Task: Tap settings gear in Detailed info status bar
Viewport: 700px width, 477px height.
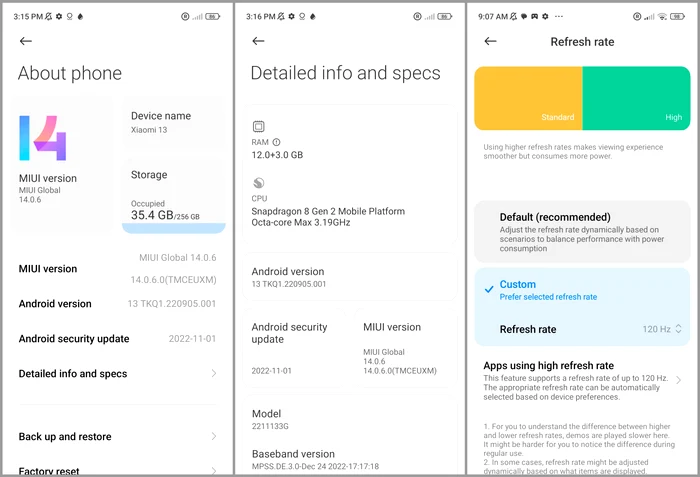Action: click(x=292, y=17)
